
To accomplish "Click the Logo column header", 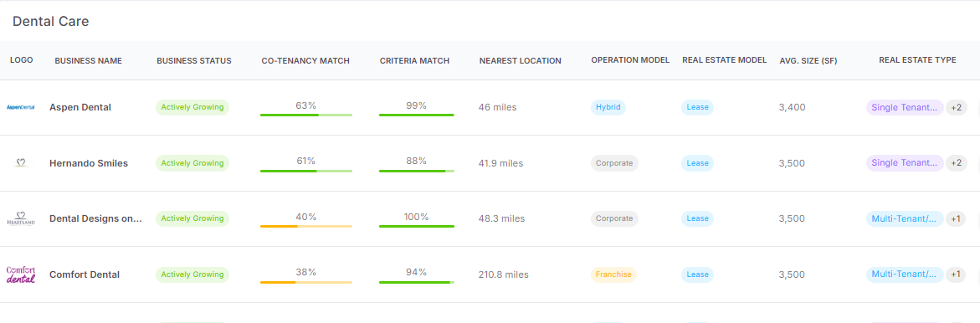I will (x=21, y=60).
